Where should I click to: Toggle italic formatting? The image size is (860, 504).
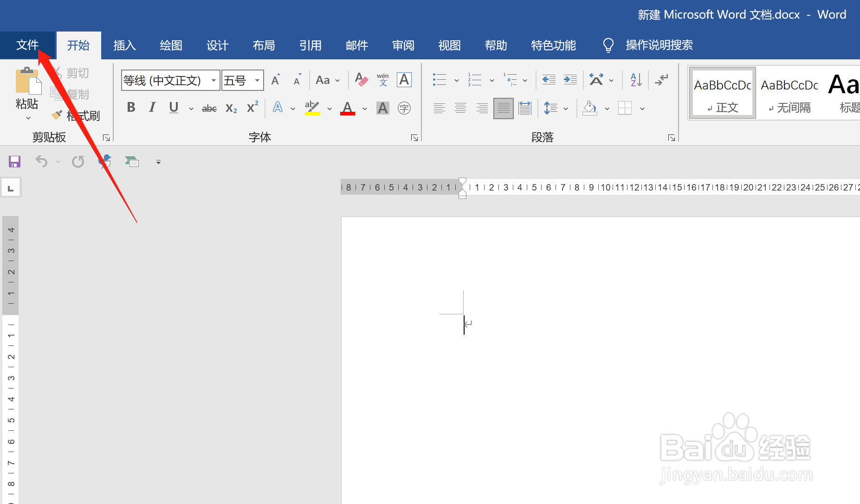tap(152, 108)
